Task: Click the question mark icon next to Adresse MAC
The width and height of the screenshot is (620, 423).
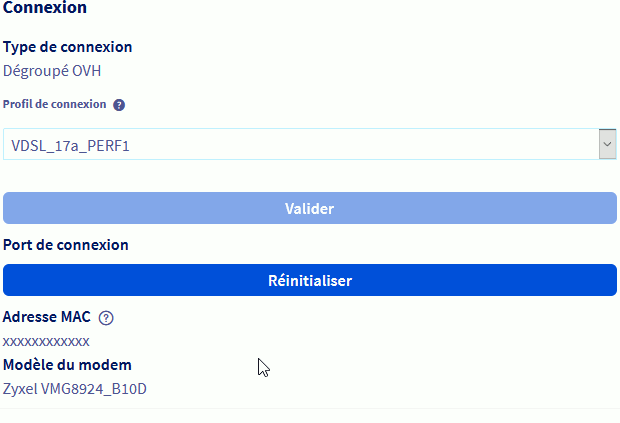Action: pyautogui.click(x=106, y=318)
